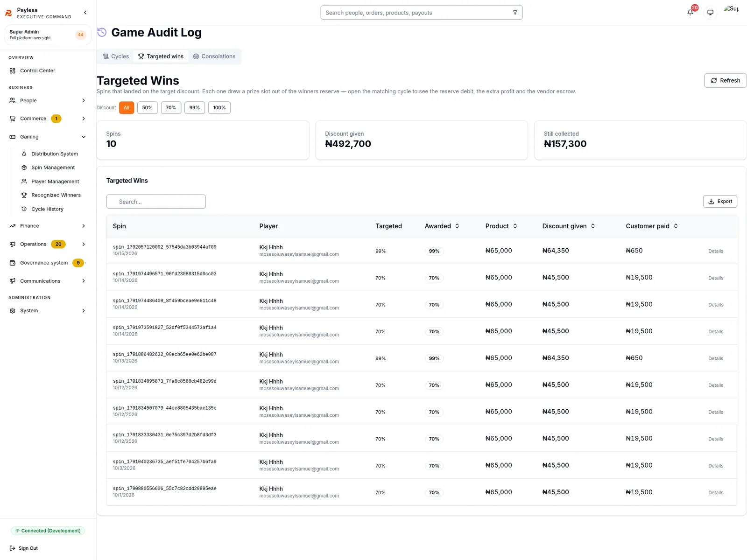The height and width of the screenshot is (560, 747).
Task: Click the Player Management icon
Action: [24, 182]
